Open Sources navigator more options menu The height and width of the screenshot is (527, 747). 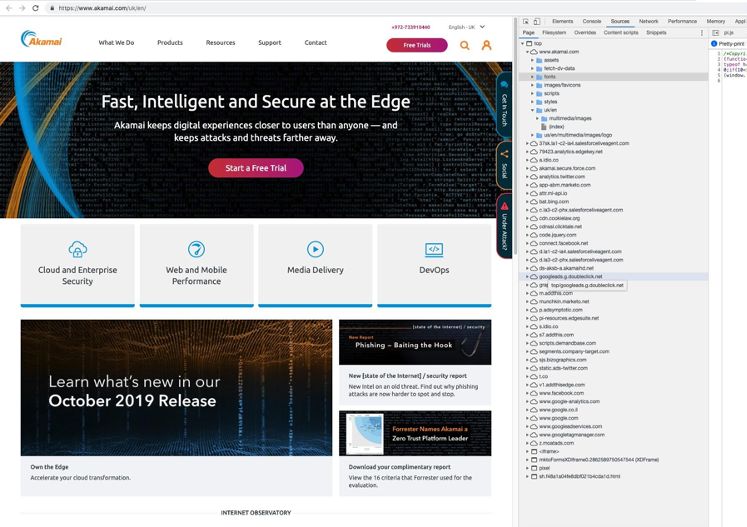[x=702, y=33]
